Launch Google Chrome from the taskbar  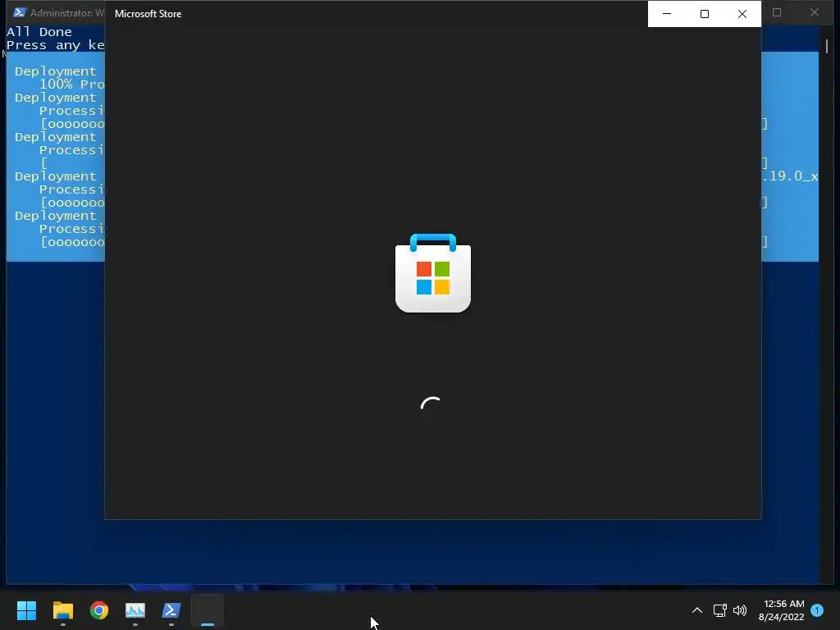[99, 610]
